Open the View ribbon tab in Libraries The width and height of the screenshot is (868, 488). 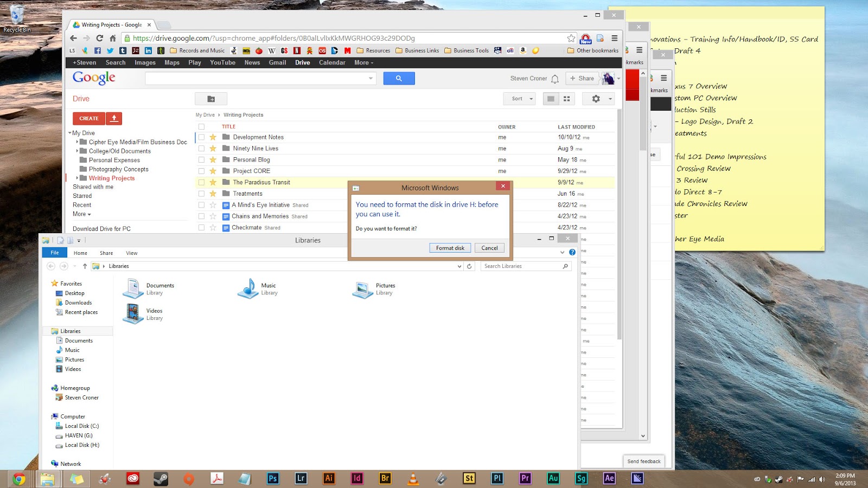tap(131, 253)
